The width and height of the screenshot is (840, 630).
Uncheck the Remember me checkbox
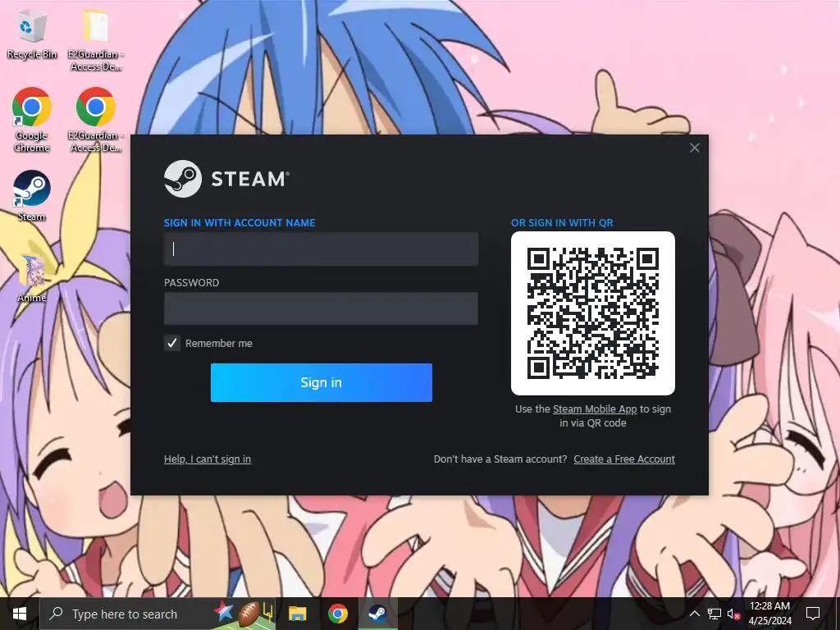point(172,343)
